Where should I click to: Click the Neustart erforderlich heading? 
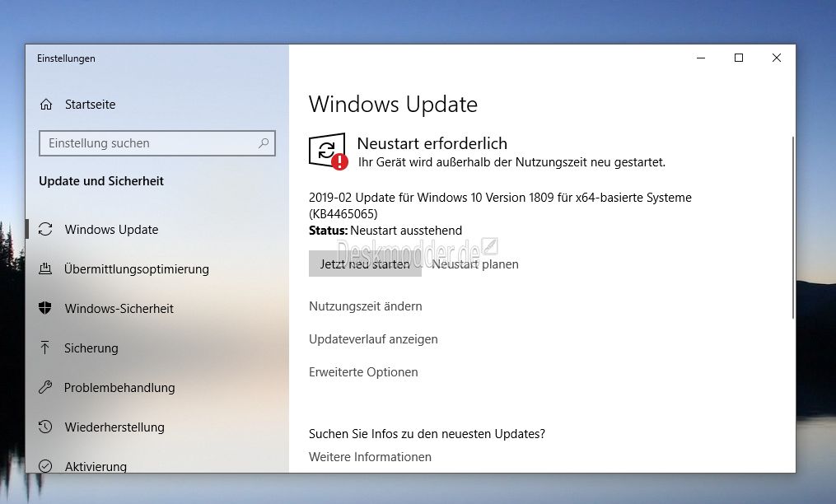click(x=432, y=143)
